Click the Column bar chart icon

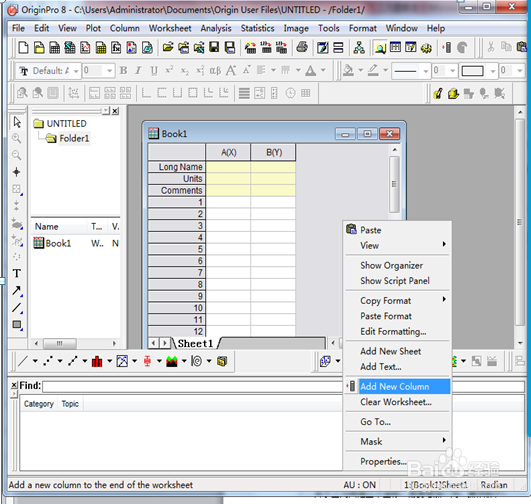click(x=97, y=361)
